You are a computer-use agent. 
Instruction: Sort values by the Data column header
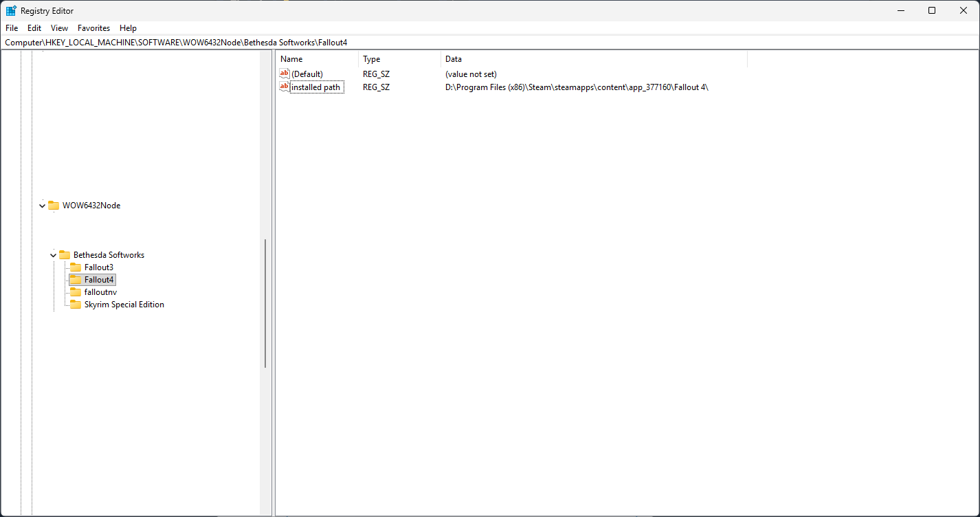[594, 59]
